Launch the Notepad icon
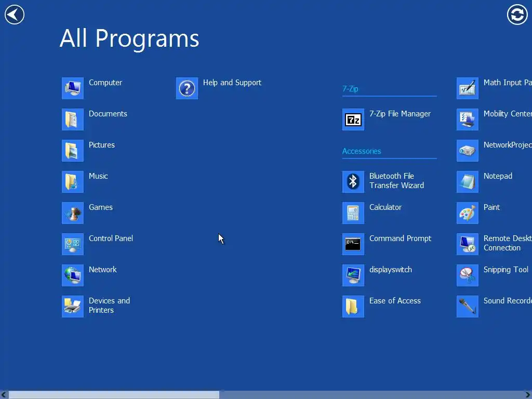 tap(468, 182)
